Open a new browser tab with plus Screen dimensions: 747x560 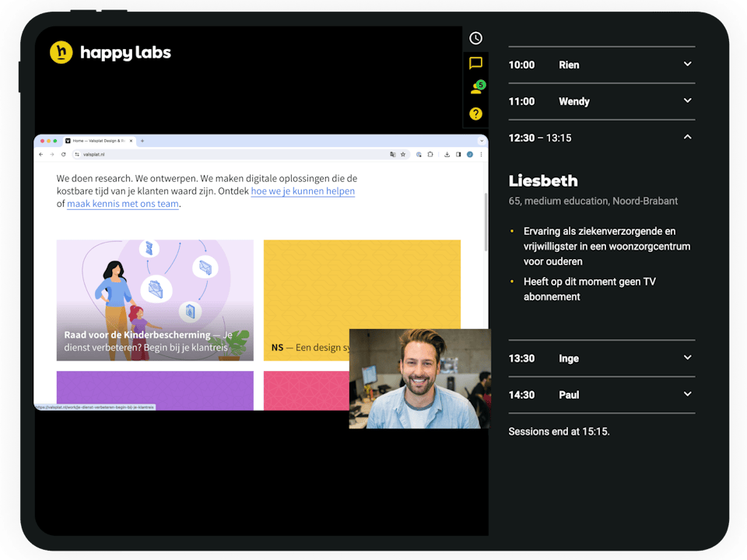point(142,141)
